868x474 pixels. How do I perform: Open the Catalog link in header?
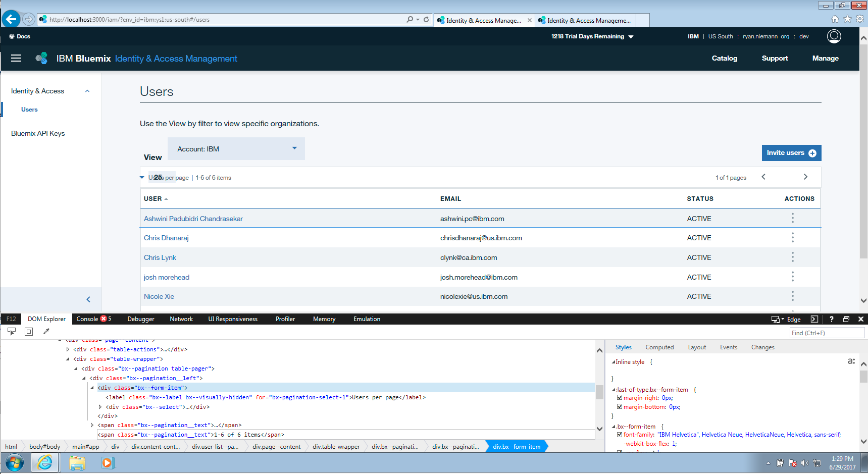tap(724, 58)
